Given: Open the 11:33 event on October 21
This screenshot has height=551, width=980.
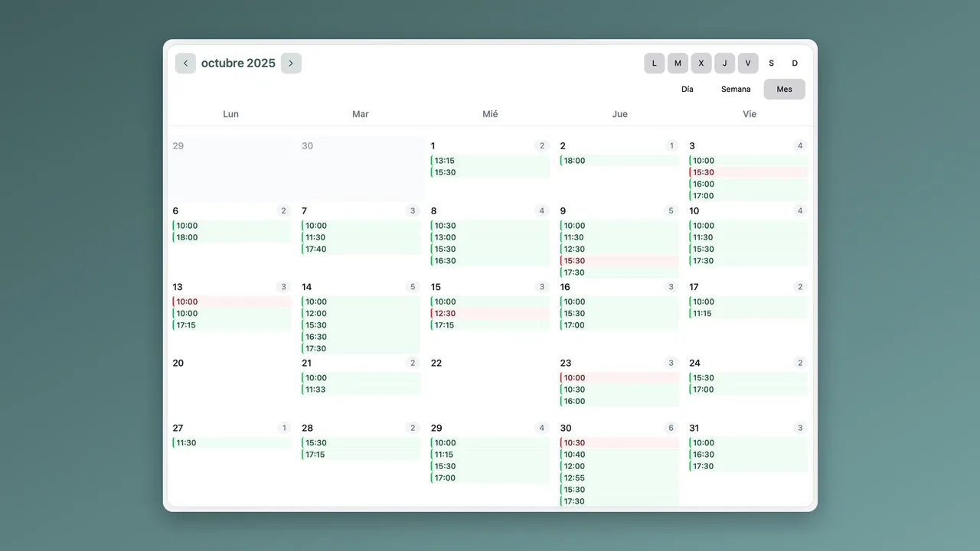Looking at the screenshot, I should coord(361,390).
